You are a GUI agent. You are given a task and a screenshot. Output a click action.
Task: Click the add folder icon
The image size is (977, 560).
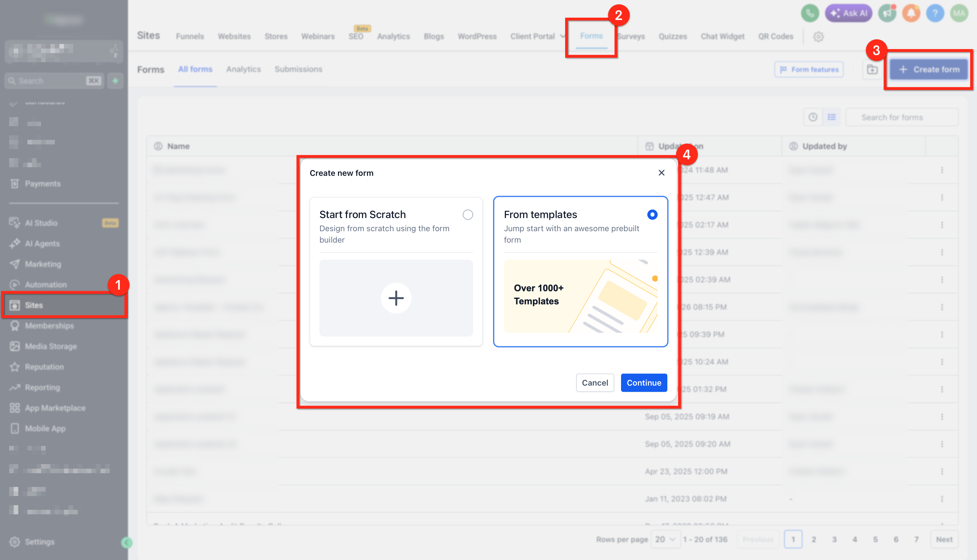872,70
